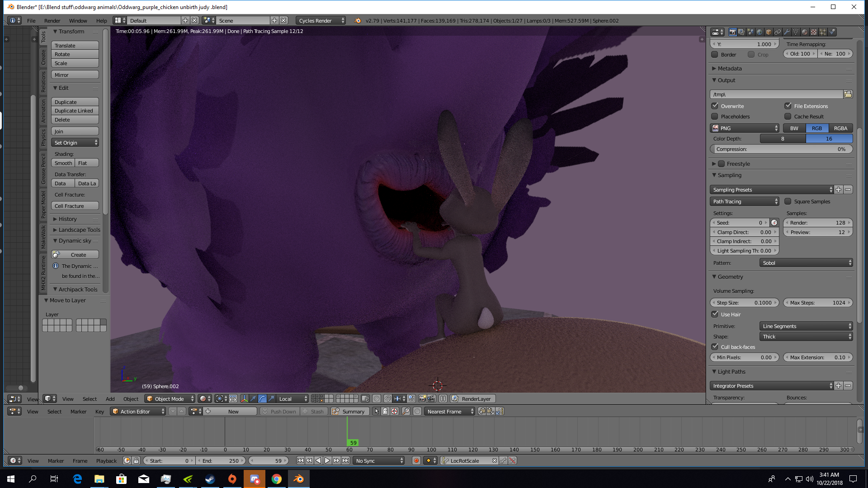Adjust the Compression slider
Viewport: 868px width, 488px height.
click(x=781, y=149)
